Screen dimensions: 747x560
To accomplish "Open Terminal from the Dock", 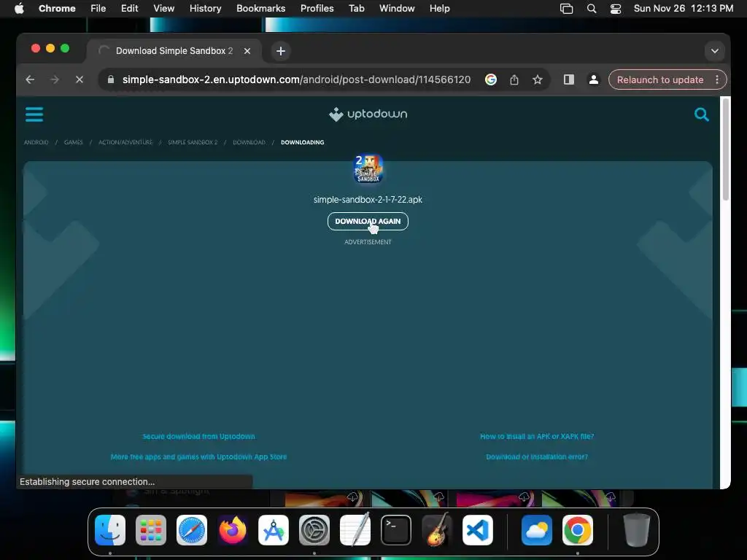I will coord(396,530).
